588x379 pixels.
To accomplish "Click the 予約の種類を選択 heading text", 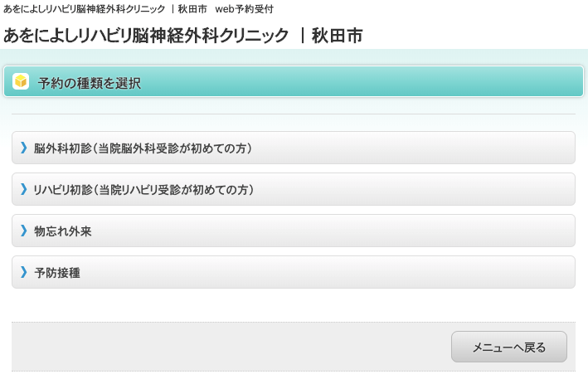I will click(90, 83).
